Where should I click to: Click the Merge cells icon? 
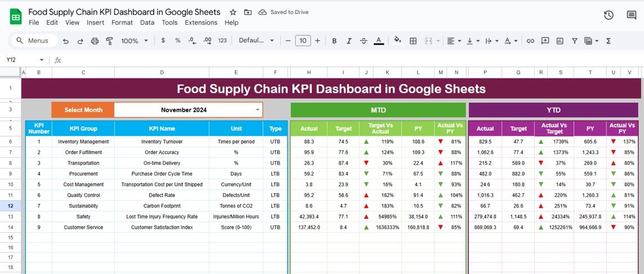[x=428, y=41]
